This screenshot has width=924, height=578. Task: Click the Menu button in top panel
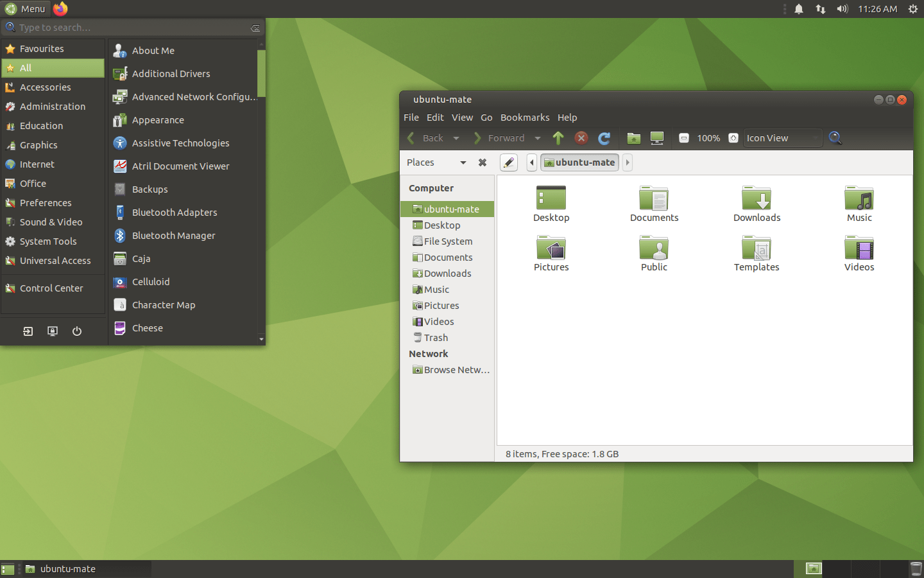[25, 9]
